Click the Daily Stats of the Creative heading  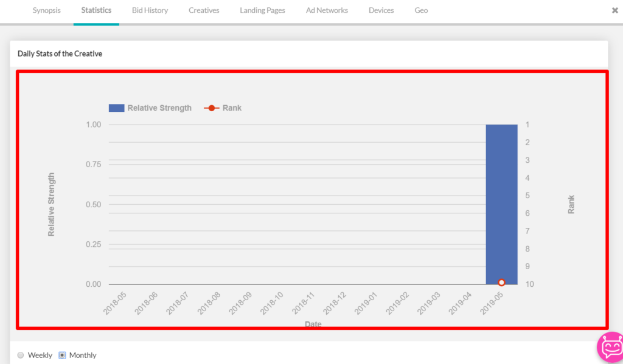(60, 53)
